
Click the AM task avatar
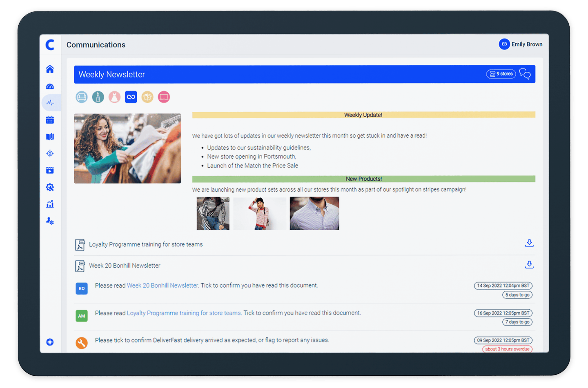[x=82, y=316]
